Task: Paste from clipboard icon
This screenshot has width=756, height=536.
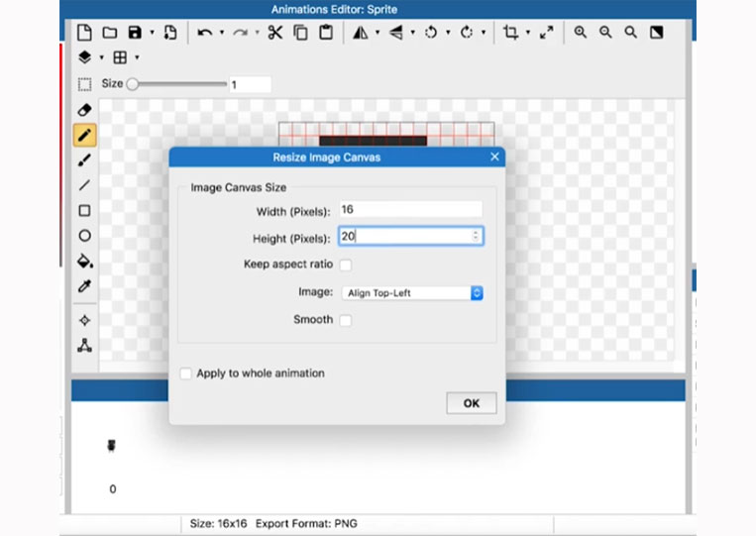Action: click(x=326, y=33)
